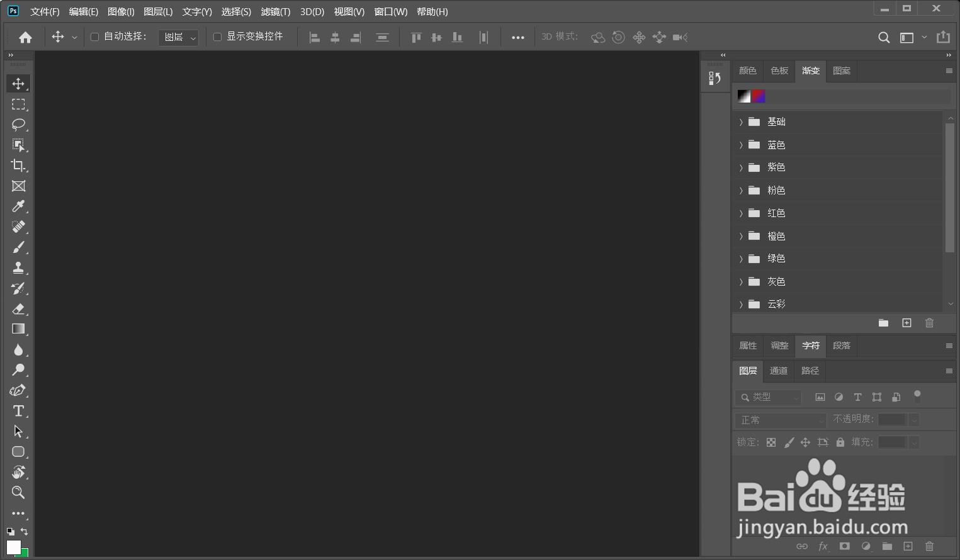Screen dimensions: 960x560
Task: Select the Clone Stamp tool
Action: pos(18,268)
